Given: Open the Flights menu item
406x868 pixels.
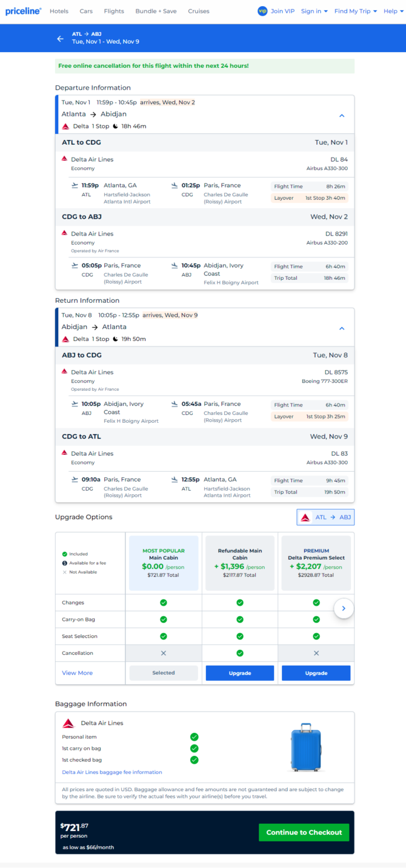Looking at the screenshot, I should 114,11.
